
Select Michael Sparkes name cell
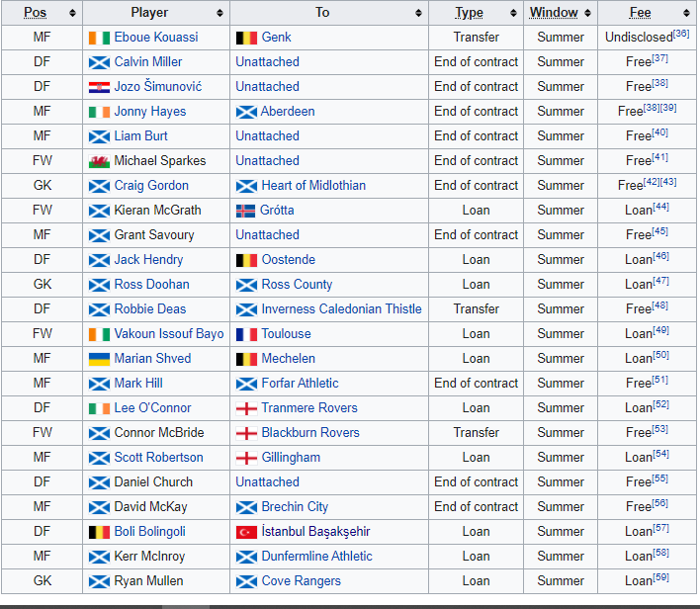click(156, 161)
